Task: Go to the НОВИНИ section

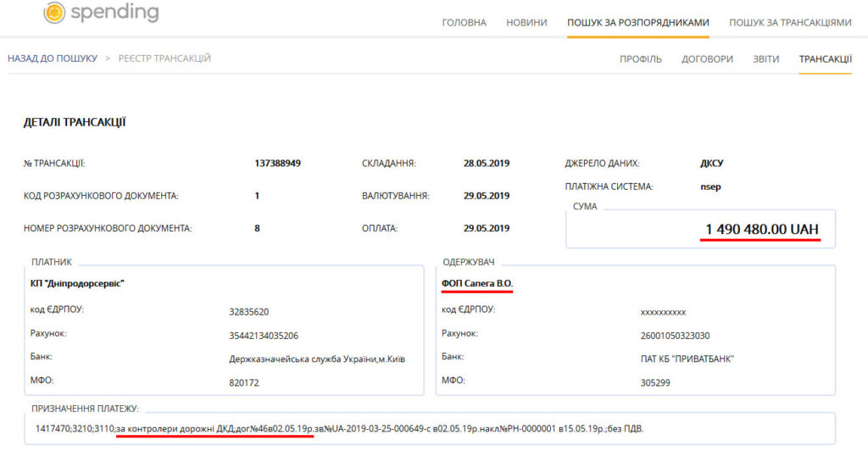Action: (x=526, y=23)
